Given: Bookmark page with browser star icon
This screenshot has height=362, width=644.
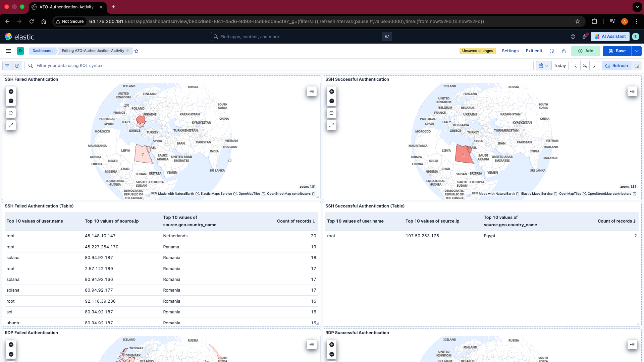Looking at the screenshot, I should pos(578,21).
